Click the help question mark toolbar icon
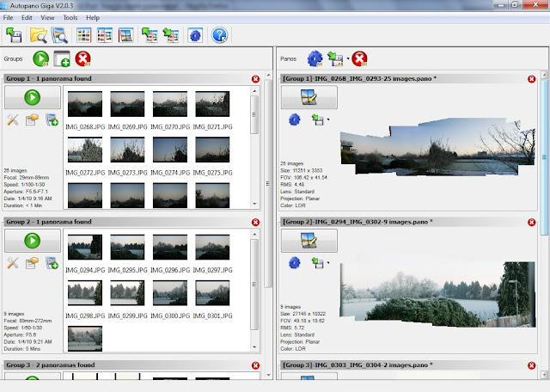 click(x=219, y=35)
